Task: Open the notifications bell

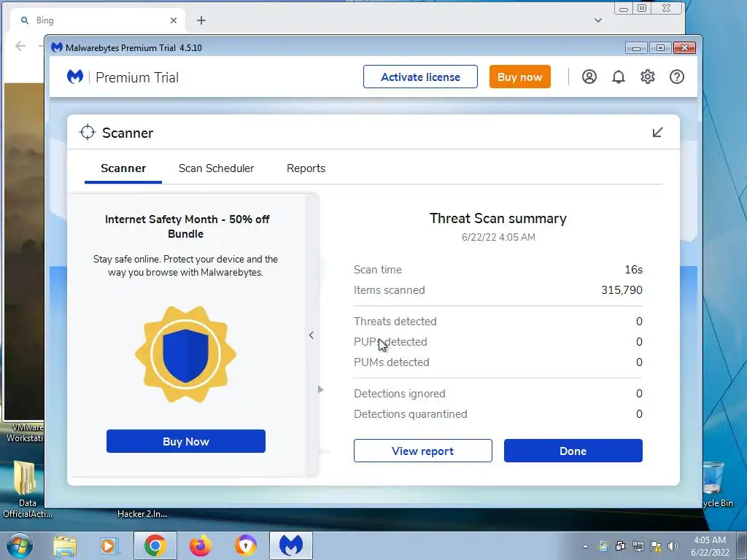Action: pos(619,77)
